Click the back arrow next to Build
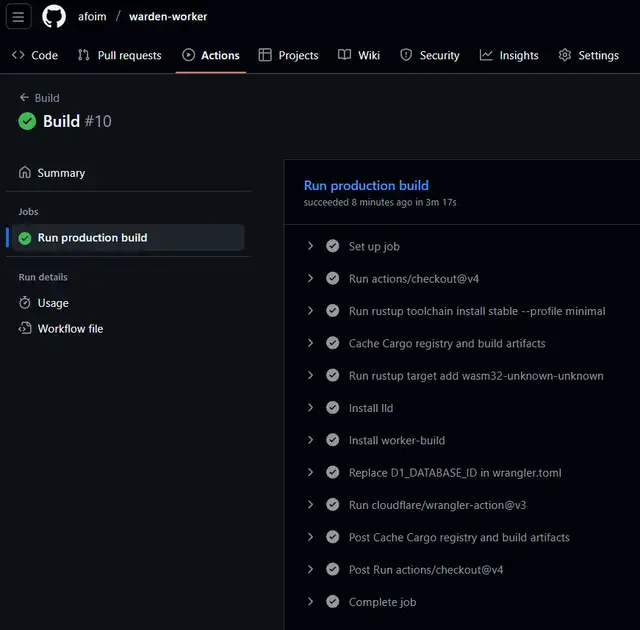This screenshot has width=640, height=630. coord(24,98)
